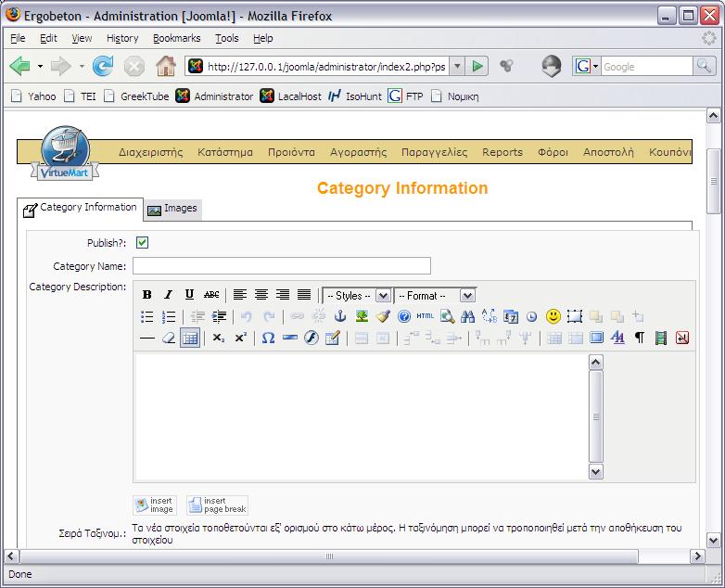Insert special character omega icon

[268, 339]
